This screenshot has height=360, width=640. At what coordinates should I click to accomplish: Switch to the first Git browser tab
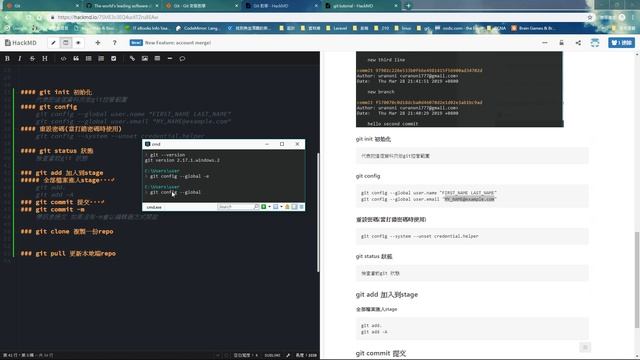[41, 6]
